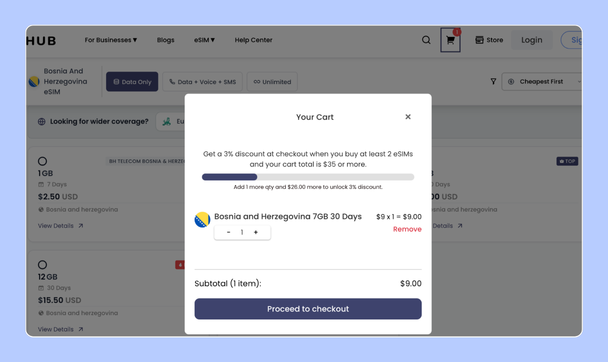This screenshot has height=362, width=608.
Task: Open the Cheapest First sort dropdown
Action: [542, 81]
